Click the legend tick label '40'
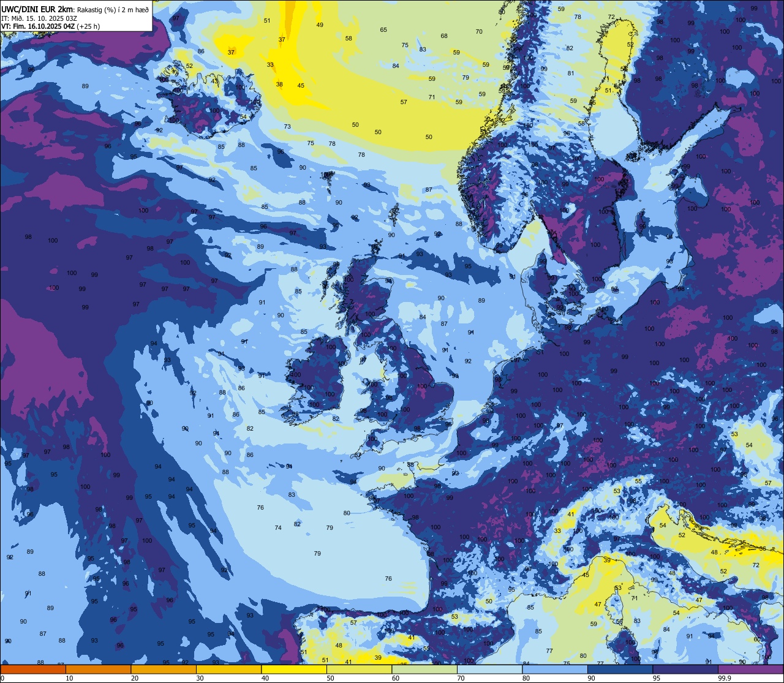Viewport: 784px width, 683px height. pyautogui.click(x=265, y=678)
